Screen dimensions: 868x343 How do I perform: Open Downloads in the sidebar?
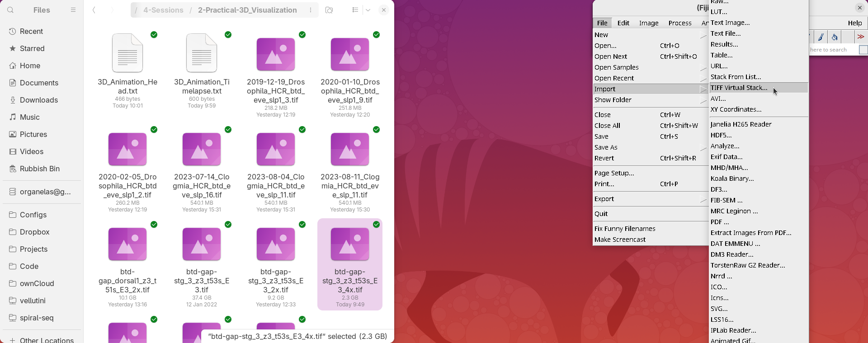(x=39, y=100)
